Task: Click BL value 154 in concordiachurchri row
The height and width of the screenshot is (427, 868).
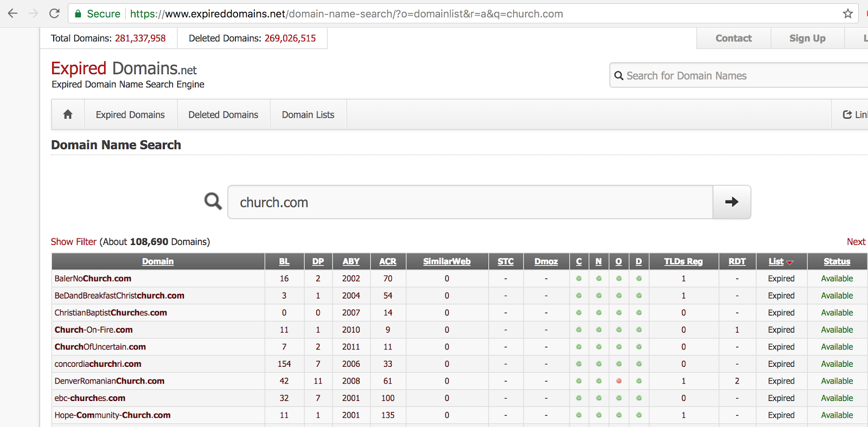Action: 284,364
